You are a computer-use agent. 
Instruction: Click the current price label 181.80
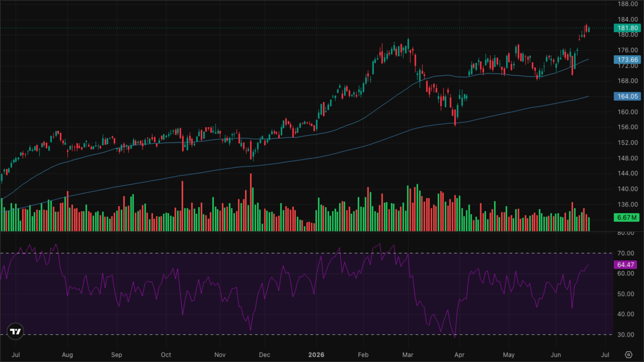point(627,28)
